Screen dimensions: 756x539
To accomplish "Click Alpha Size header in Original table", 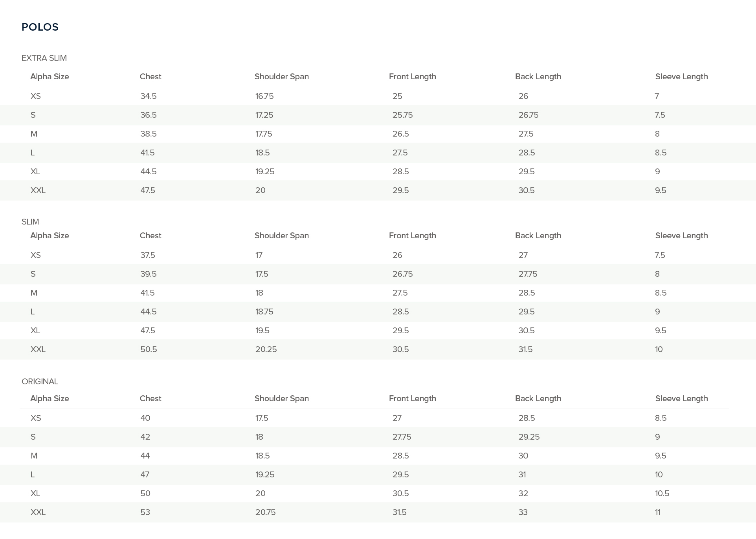I will click(x=50, y=398).
